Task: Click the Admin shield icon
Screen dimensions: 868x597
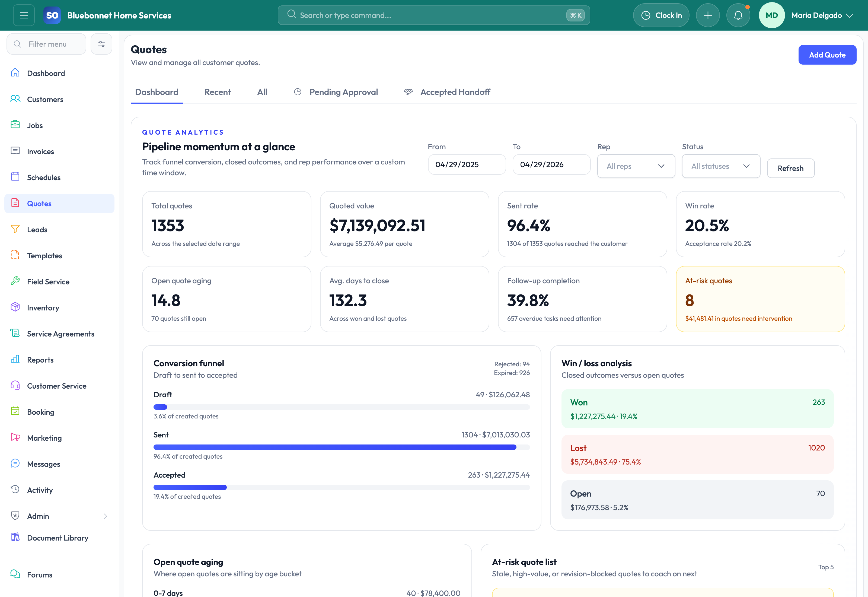Action: pos(15,516)
